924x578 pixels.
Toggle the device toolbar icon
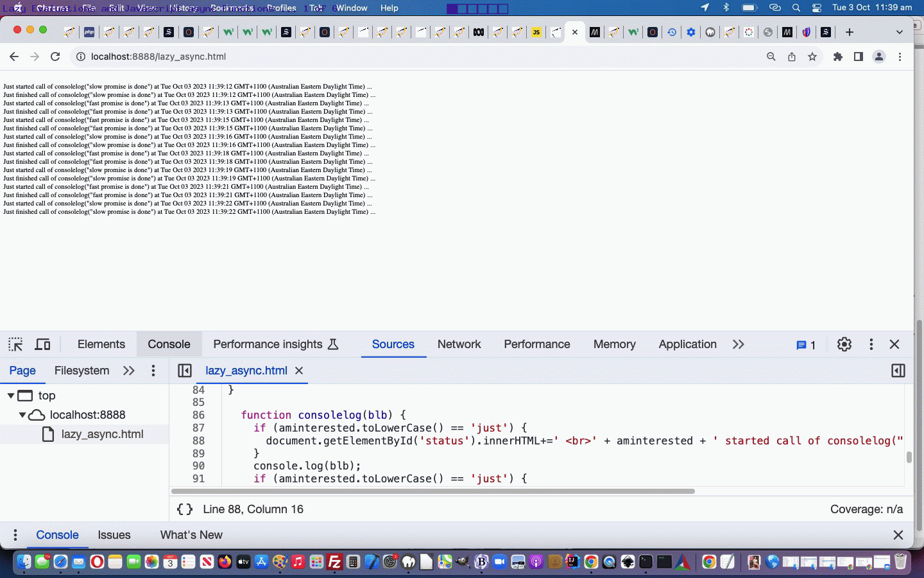pos(42,344)
